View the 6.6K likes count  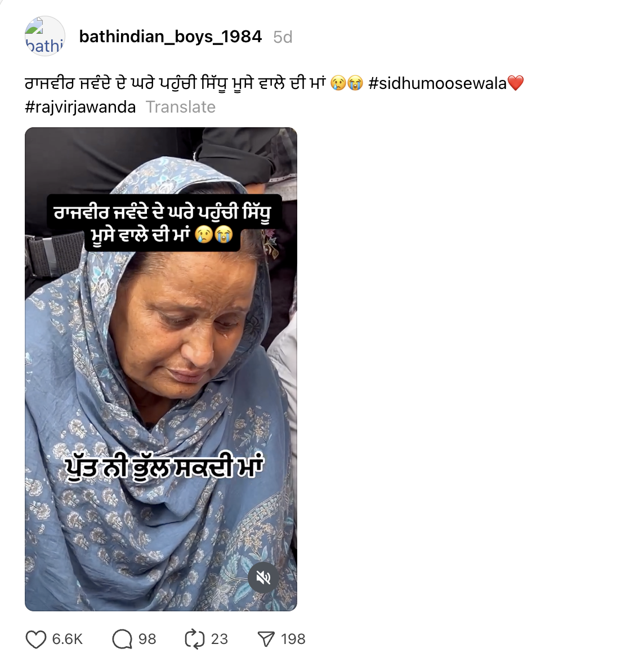[67, 639]
